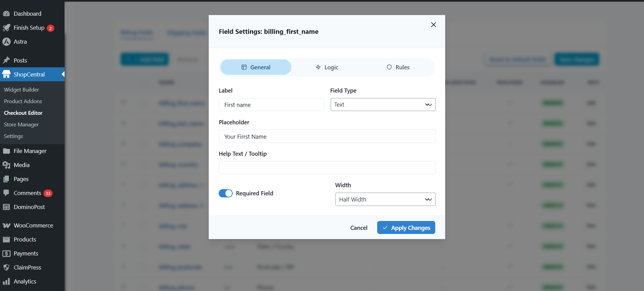Switch to the Logic tab
Image resolution: width=644 pixels, height=291 pixels.
(x=327, y=67)
